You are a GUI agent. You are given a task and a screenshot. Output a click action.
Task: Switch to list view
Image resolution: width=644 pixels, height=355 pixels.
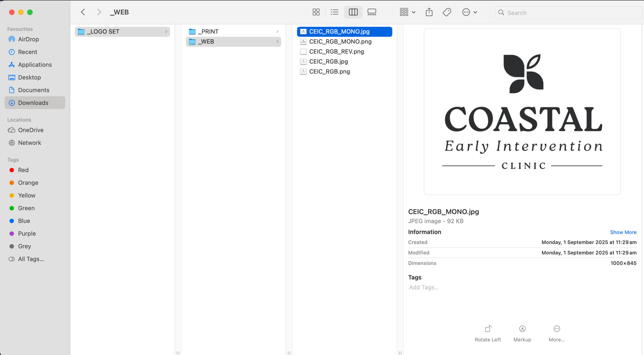[334, 12]
